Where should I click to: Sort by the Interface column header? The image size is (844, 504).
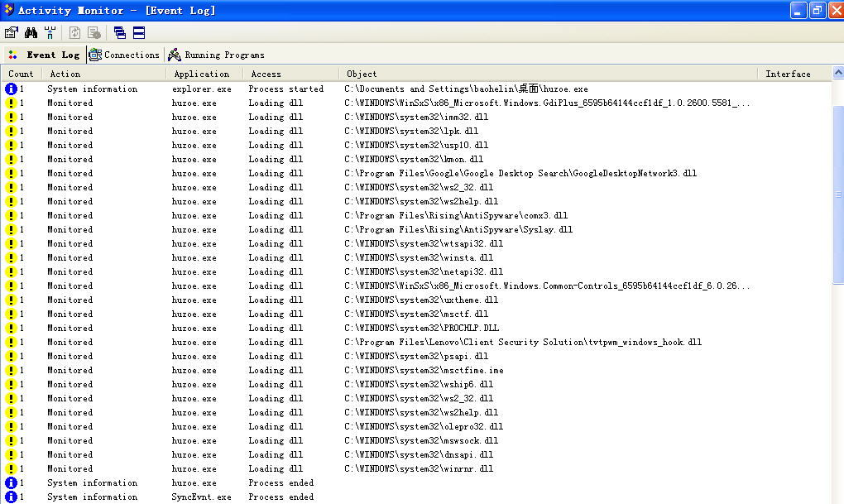coord(794,74)
